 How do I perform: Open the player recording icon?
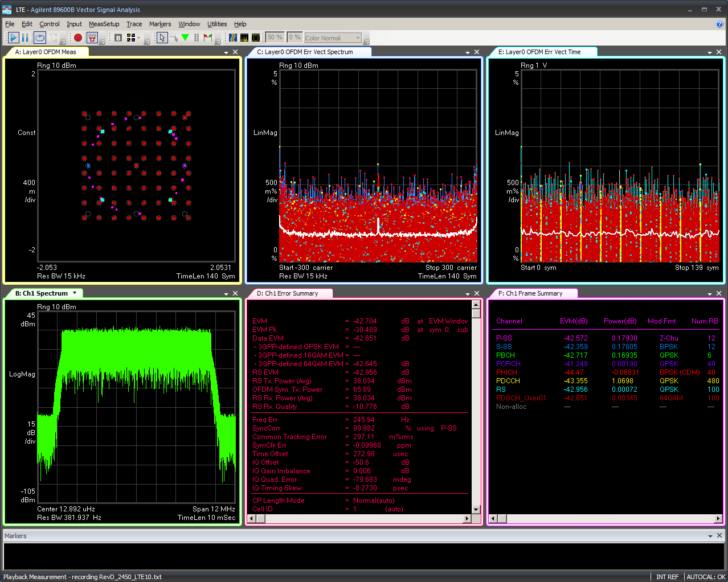(92, 38)
